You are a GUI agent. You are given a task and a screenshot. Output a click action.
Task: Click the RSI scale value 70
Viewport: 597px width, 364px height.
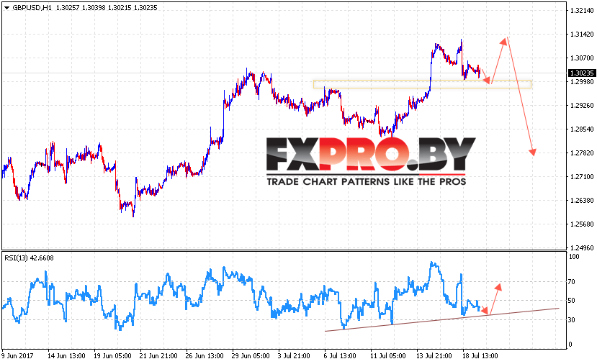(x=572, y=282)
